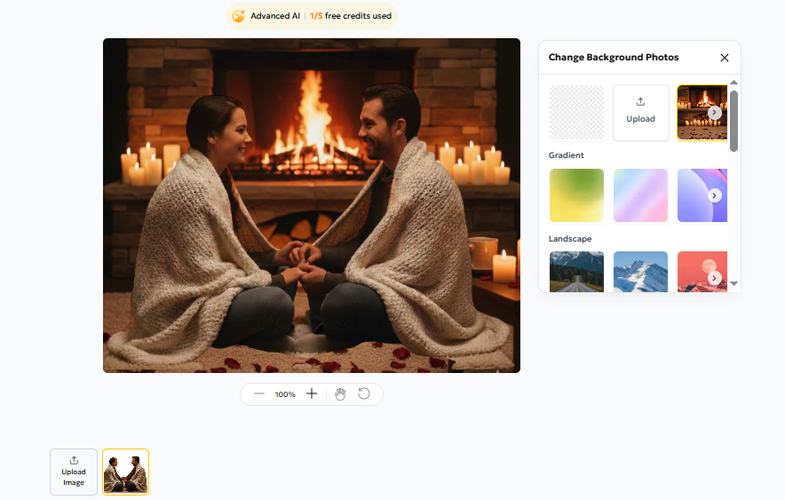Expand more gradients with the chevron arrow
This screenshot has height=500, width=785.
714,195
